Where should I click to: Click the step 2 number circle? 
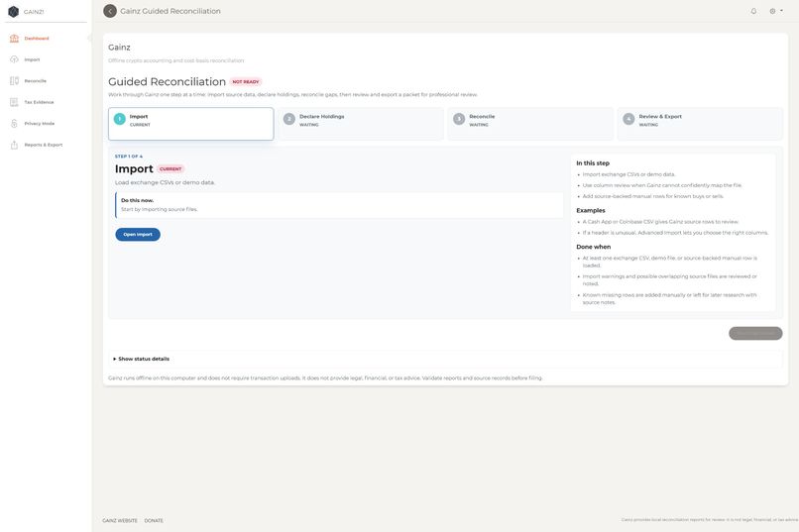tap(288, 119)
